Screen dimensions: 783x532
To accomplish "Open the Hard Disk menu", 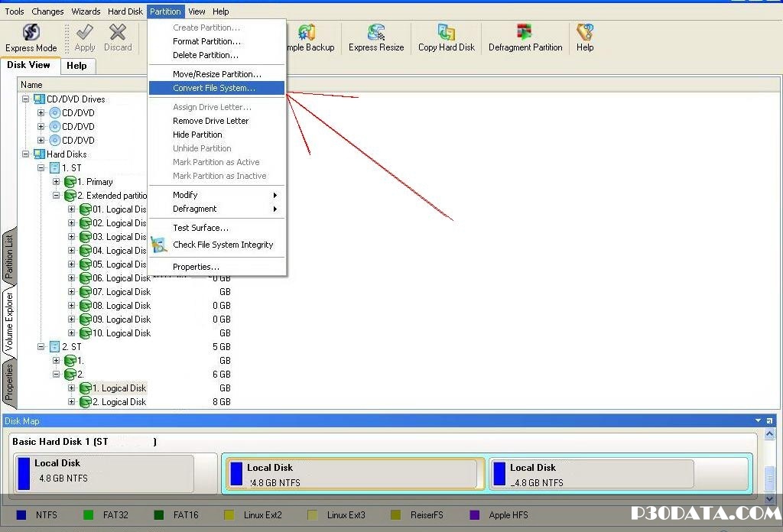I will click(x=125, y=11).
